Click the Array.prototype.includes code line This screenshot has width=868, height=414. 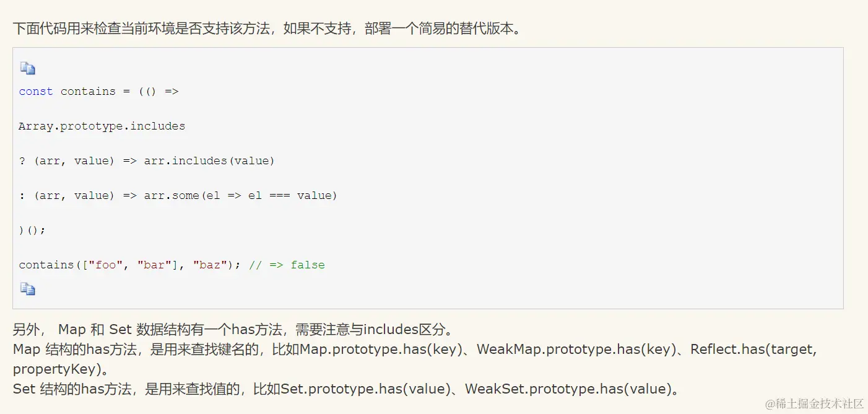point(102,126)
